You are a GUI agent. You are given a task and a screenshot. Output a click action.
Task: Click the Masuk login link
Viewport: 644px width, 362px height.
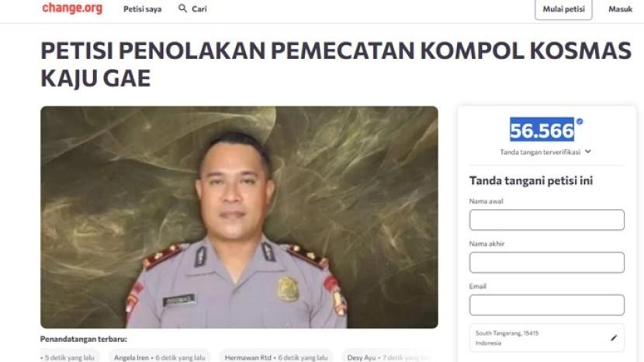[x=620, y=9]
